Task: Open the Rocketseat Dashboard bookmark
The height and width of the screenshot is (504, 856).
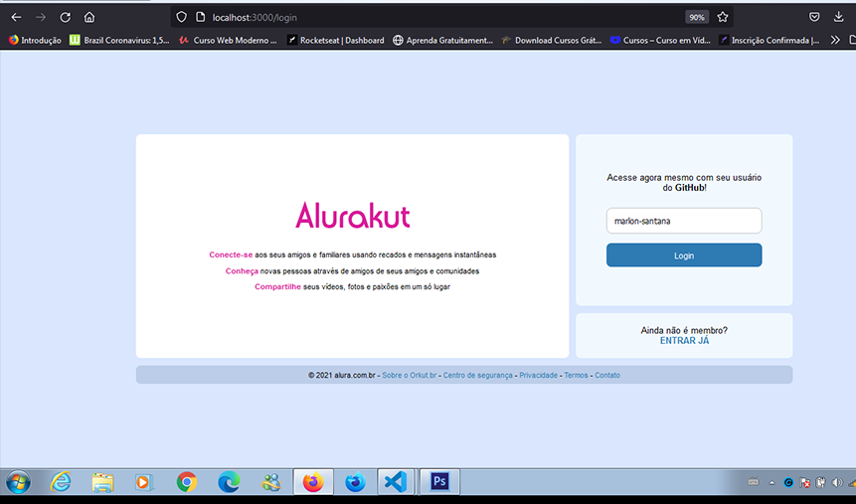Action: tap(336, 41)
